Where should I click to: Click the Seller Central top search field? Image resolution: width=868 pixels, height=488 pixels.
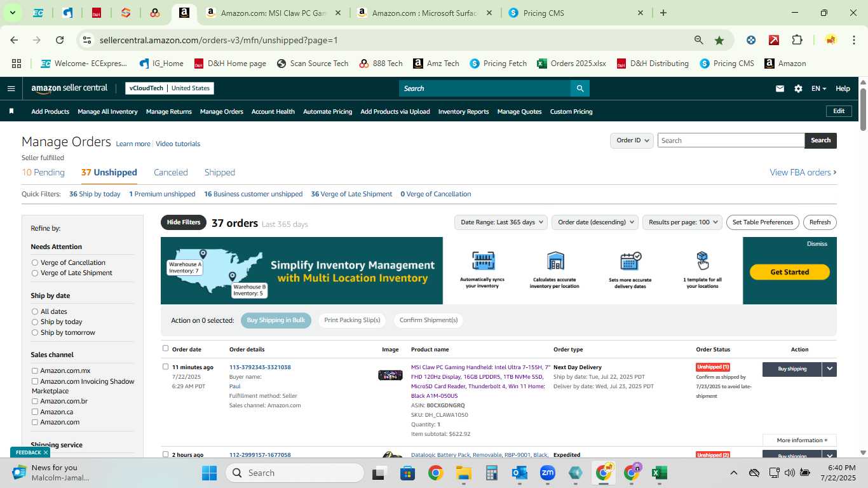[x=485, y=88]
